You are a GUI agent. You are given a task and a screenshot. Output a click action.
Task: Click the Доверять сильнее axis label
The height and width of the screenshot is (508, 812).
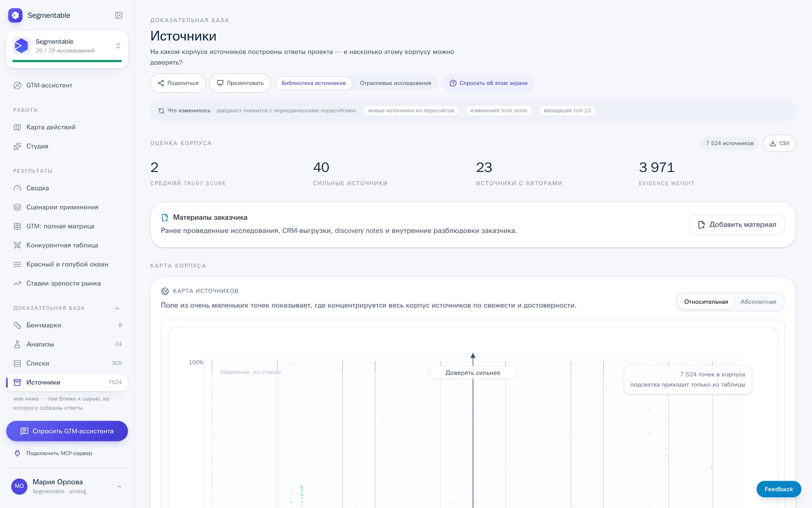tap(473, 373)
